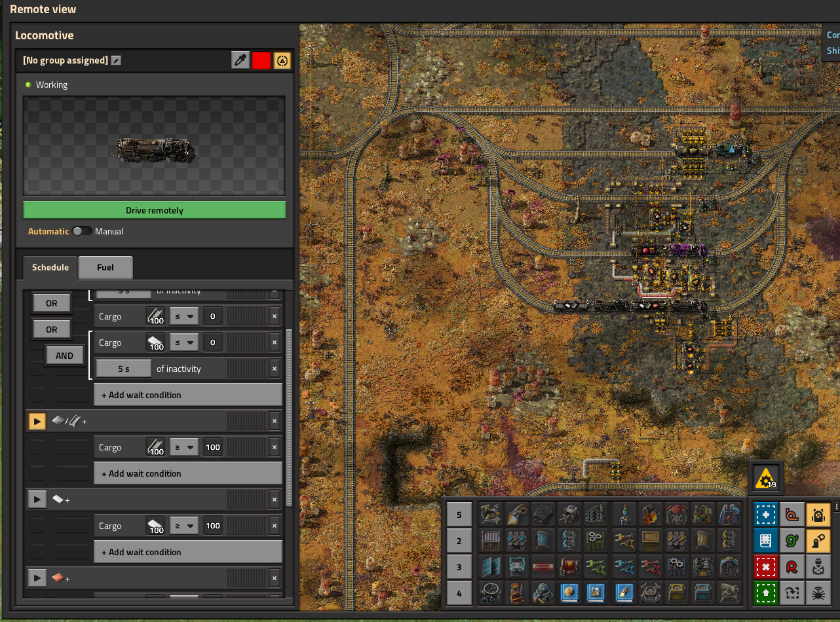Click the green upgrade planner shortcut
Image resolution: width=840 pixels, height=622 pixels.
766,593
